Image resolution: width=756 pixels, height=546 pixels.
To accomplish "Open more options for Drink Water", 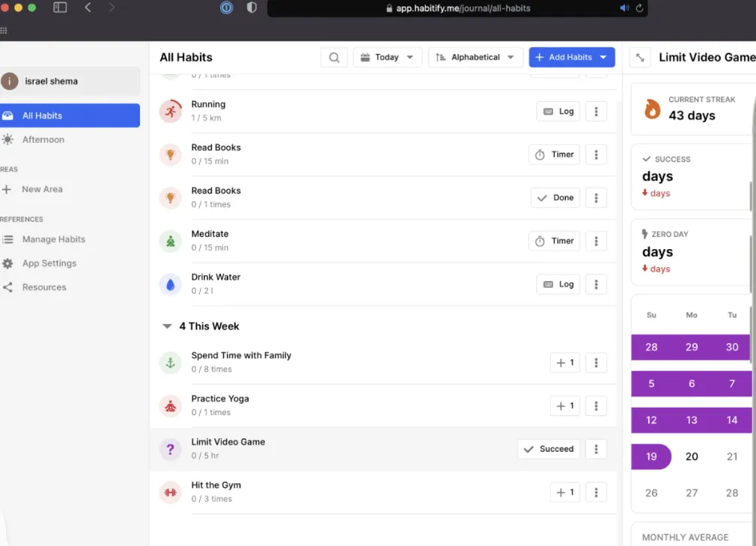I will coord(597,284).
